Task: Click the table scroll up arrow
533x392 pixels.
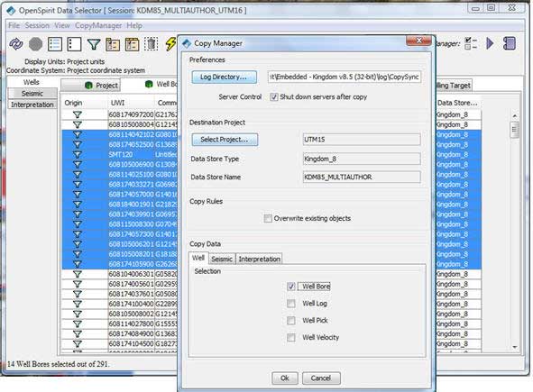Action: click(515, 116)
